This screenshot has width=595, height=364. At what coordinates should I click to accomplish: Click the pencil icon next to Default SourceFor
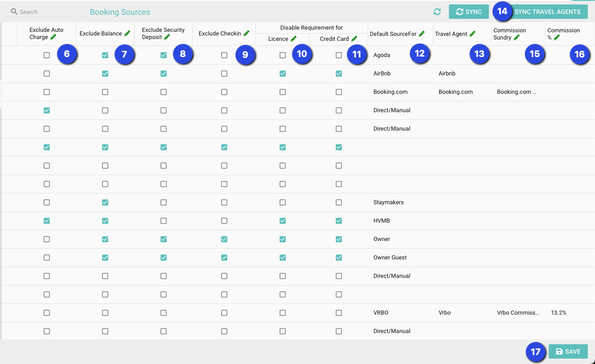[x=422, y=34]
